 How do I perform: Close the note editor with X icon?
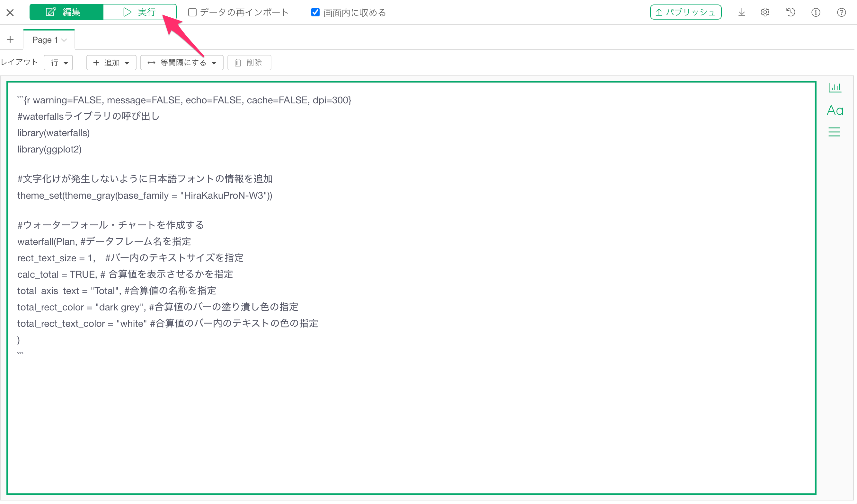[10, 13]
